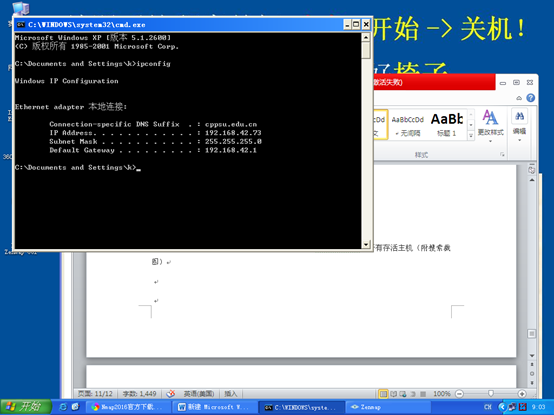Switch to Microsoft Word taskbar button
Viewport: 554px width, 415px height.
click(x=214, y=407)
